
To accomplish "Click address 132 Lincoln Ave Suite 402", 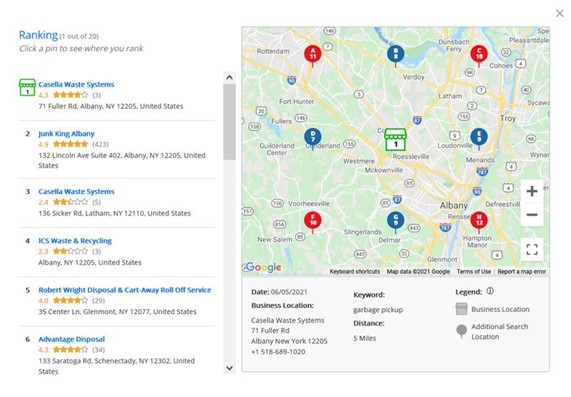I will pos(122,160).
